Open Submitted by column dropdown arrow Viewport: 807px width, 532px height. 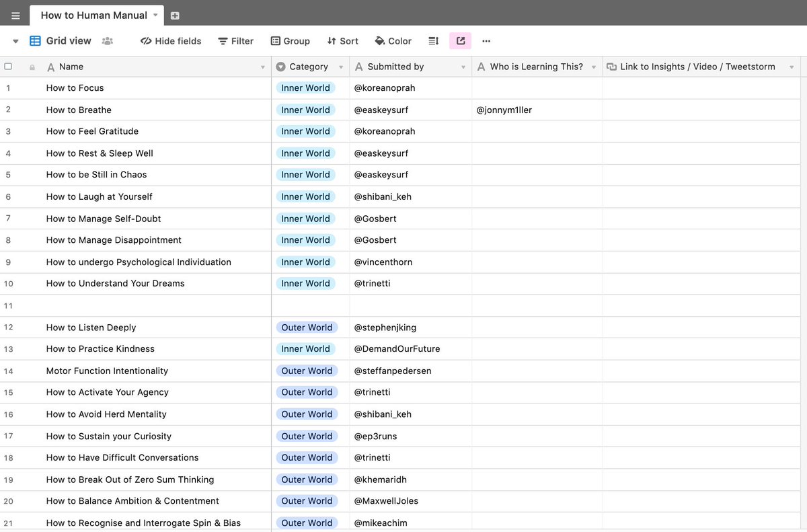pyautogui.click(x=463, y=67)
